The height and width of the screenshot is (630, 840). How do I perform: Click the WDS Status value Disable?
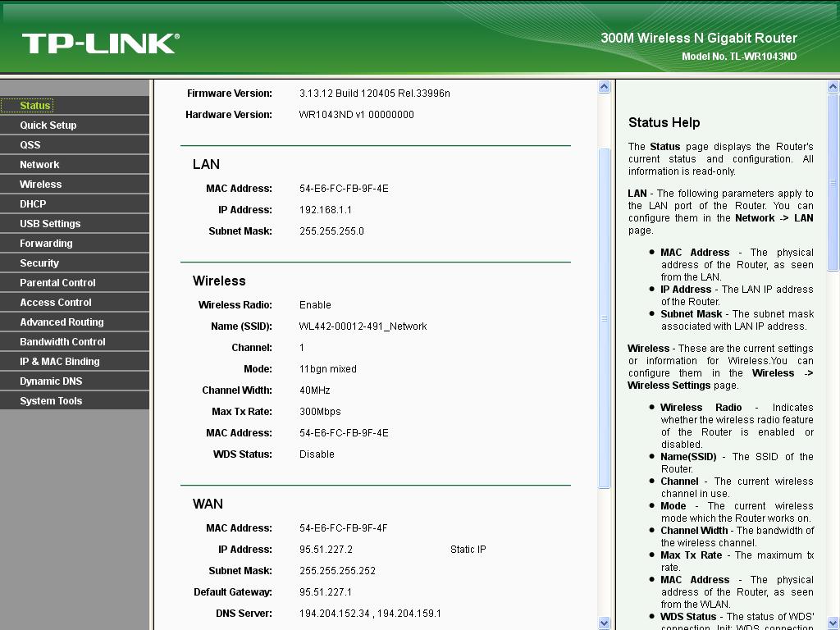pyautogui.click(x=317, y=454)
